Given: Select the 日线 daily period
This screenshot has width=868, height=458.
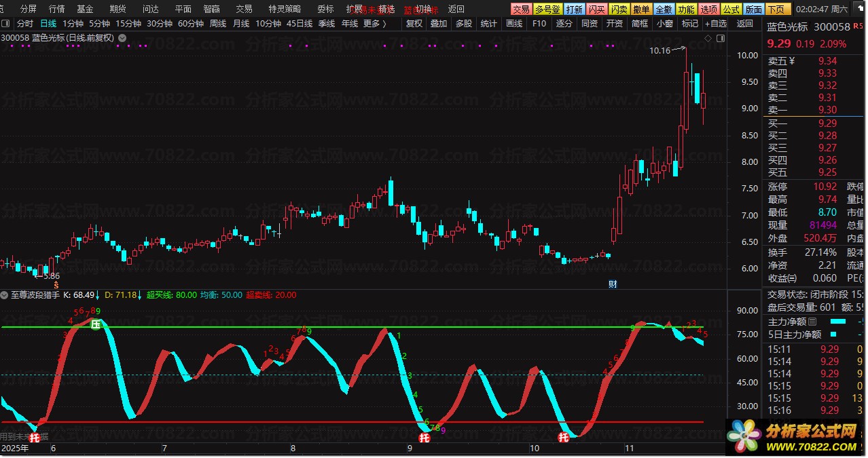Looking at the screenshot, I should (x=48, y=24).
